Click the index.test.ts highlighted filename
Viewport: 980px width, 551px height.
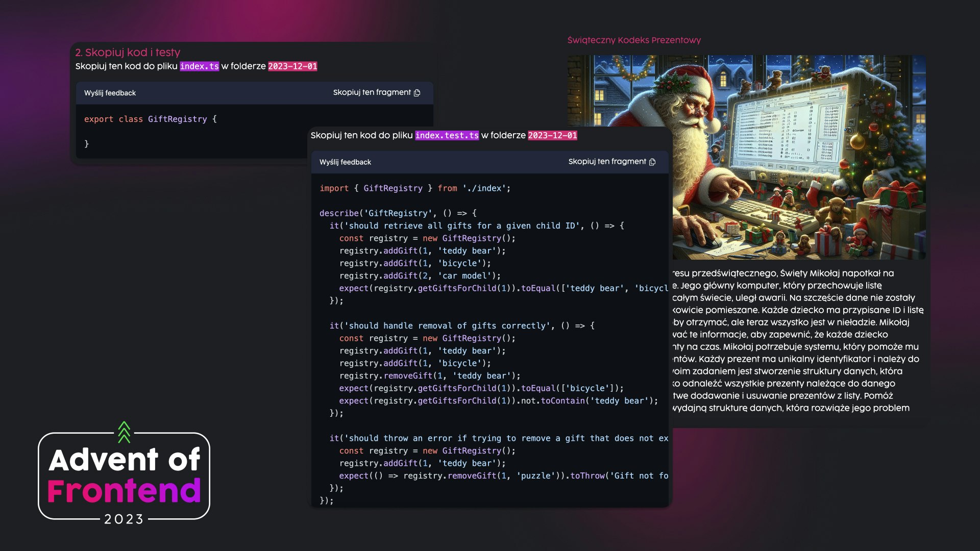[x=447, y=135]
